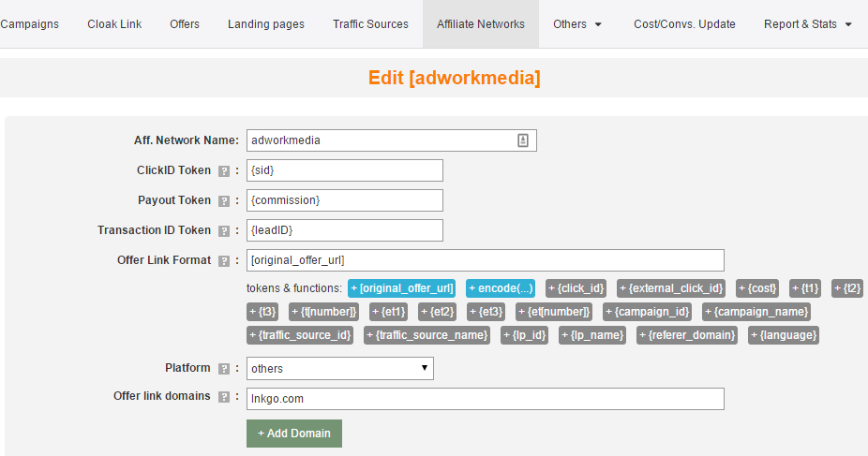Switch to Landing pages tab
The width and height of the screenshot is (868, 456).
[266, 24]
